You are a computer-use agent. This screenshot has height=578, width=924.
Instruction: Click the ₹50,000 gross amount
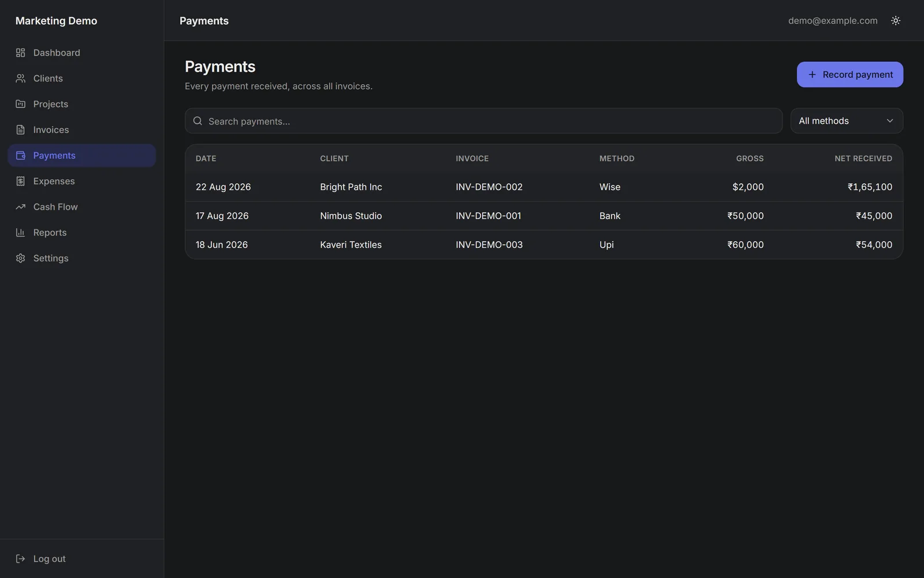tap(746, 216)
